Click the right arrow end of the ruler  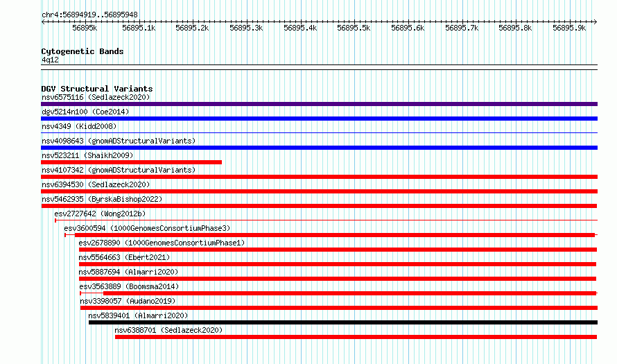coord(596,22)
